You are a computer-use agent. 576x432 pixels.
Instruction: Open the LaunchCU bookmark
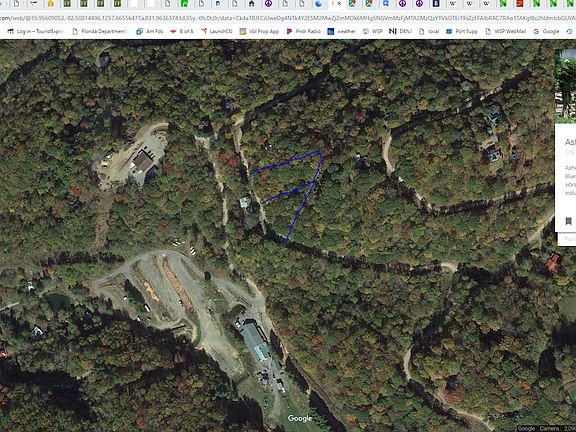pos(217,32)
